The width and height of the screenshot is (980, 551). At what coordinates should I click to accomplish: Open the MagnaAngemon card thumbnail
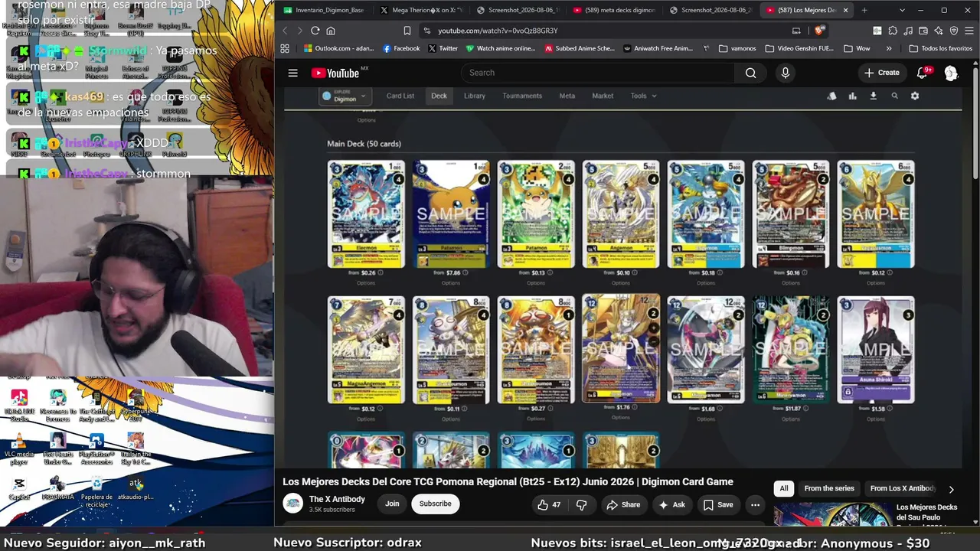[x=366, y=350]
